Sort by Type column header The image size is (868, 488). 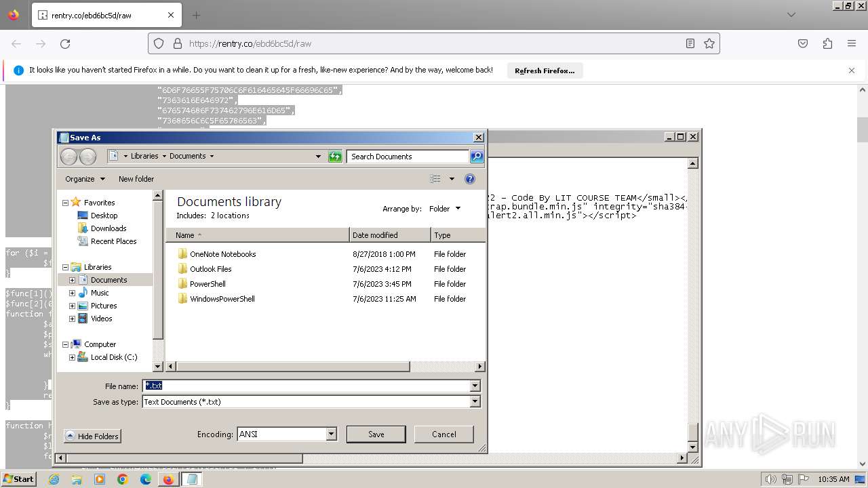[x=458, y=235]
